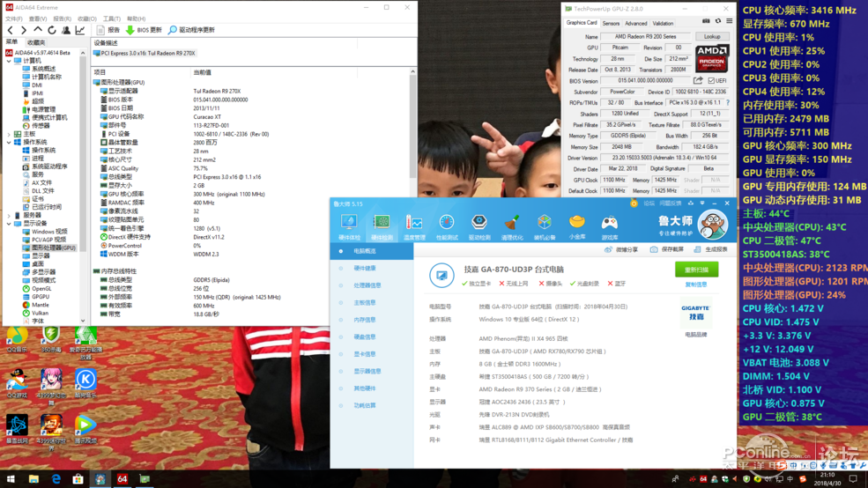Open 驱动检测 in Ludashi toolbar
The image size is (868, 488).
479,227
